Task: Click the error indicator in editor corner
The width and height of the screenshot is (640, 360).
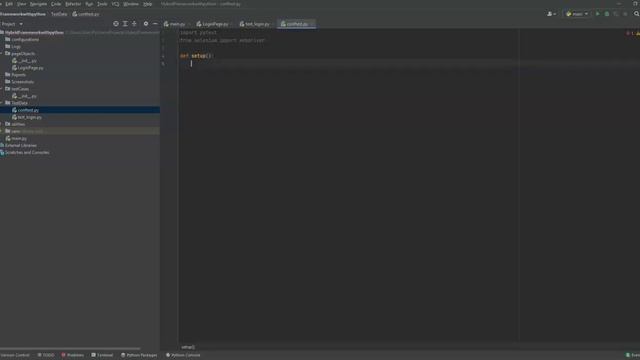Action: (x=629, y=33)
